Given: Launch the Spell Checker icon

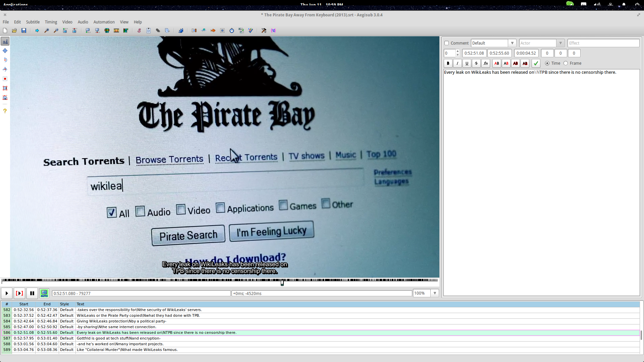Looking at the screenshot, I should [251, 31].
